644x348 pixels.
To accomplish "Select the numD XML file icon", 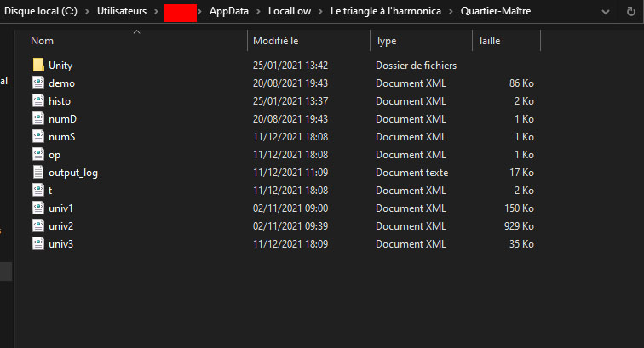I will [38, 119].
